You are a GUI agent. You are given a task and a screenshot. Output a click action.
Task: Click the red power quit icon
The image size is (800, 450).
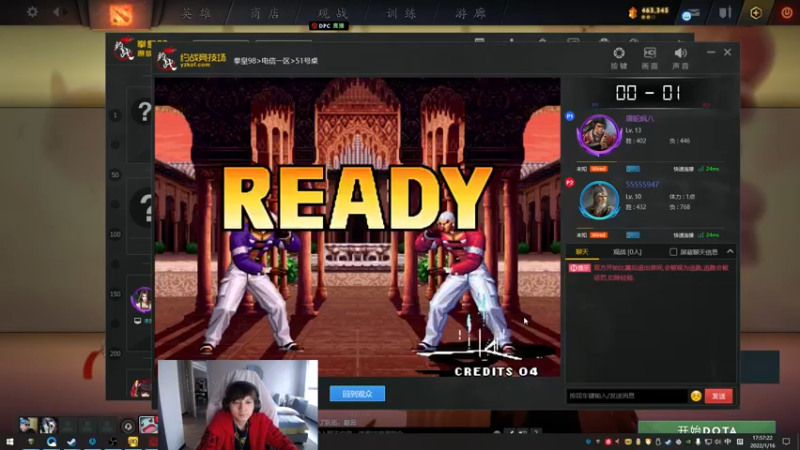[787, 13]
